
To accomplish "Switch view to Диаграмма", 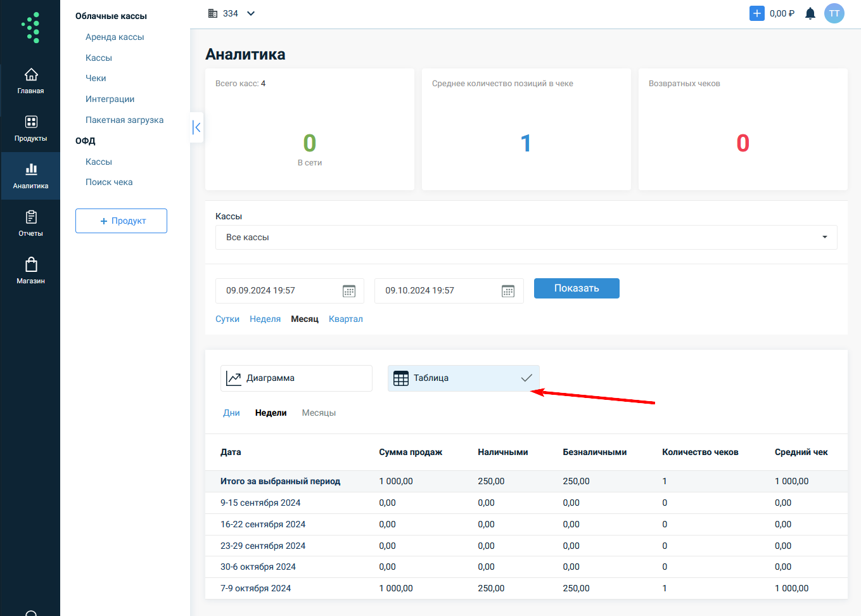I will tap(296, 378).
